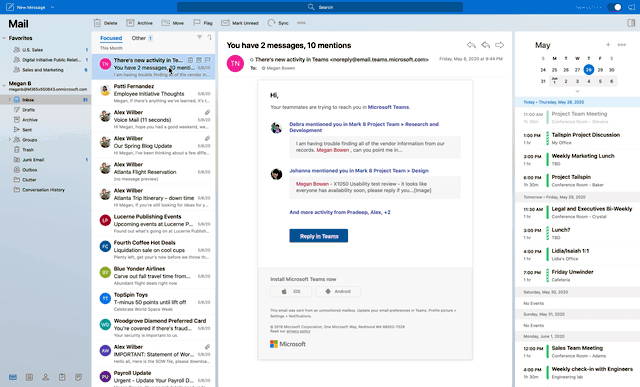
Task: Mark the message as Unread
Action: click(x=240, y=23)
